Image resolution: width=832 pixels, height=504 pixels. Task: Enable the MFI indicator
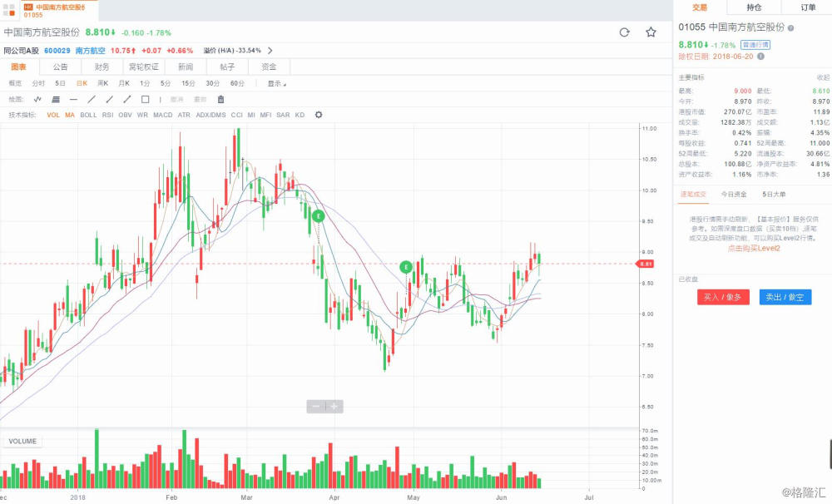[x=266, y=115]
